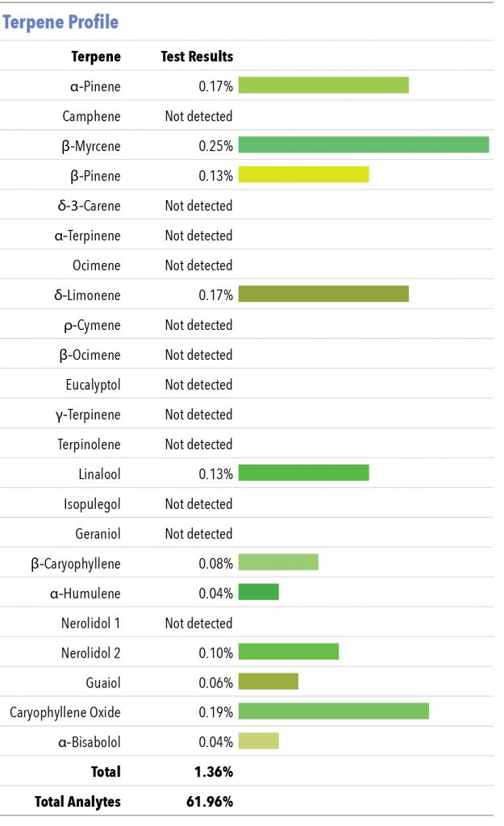The image size is (504, 826).
Task: Select the pale α-Bisabolol bar
Action: click(259, 740)
